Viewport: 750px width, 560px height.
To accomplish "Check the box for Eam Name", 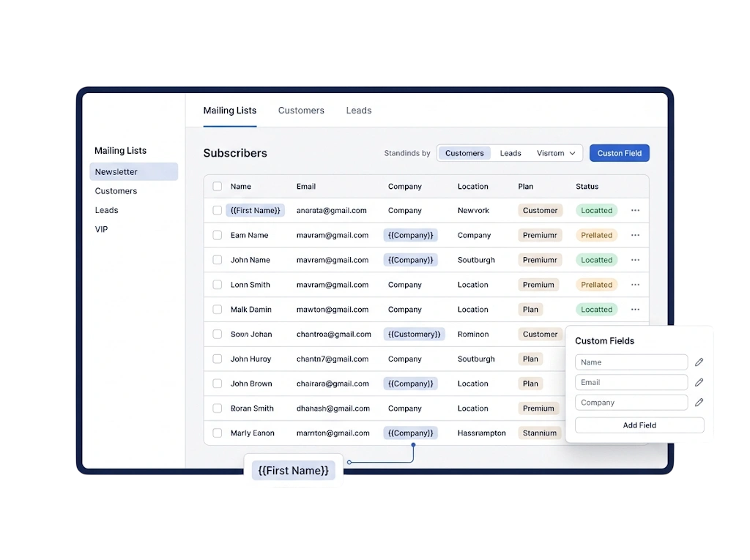I will [x=217, y=235].
